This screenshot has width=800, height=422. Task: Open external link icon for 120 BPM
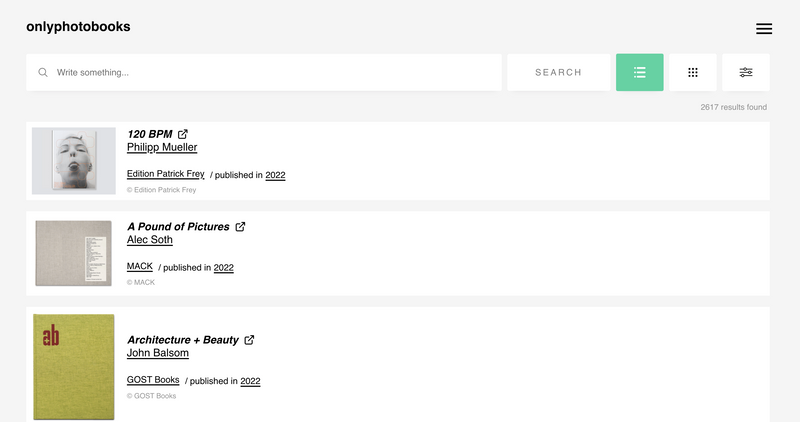click(x=183, y=134)
